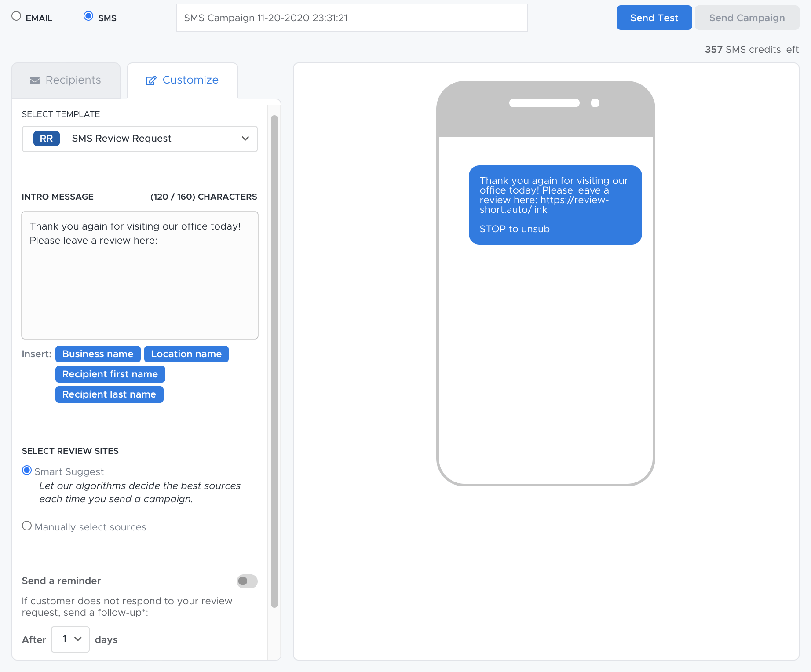Click the campaign name input field
This screenshot has width=811, height=672.
click(351, 18)
